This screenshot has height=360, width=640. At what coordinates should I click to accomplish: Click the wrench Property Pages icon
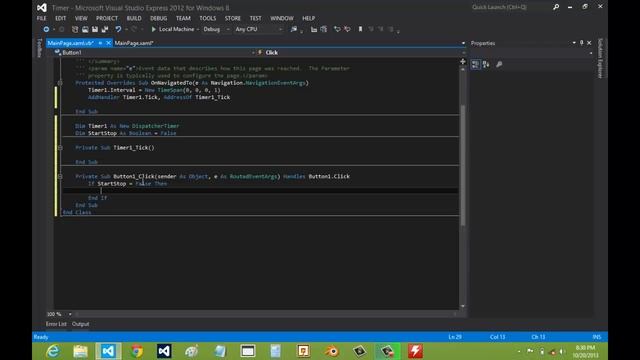pos(499,64)
